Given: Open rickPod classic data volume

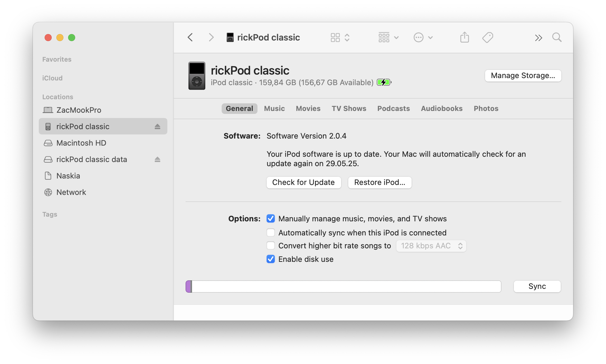Looking at the screenshot, I should pyautogui.click(x=103, y=159).
